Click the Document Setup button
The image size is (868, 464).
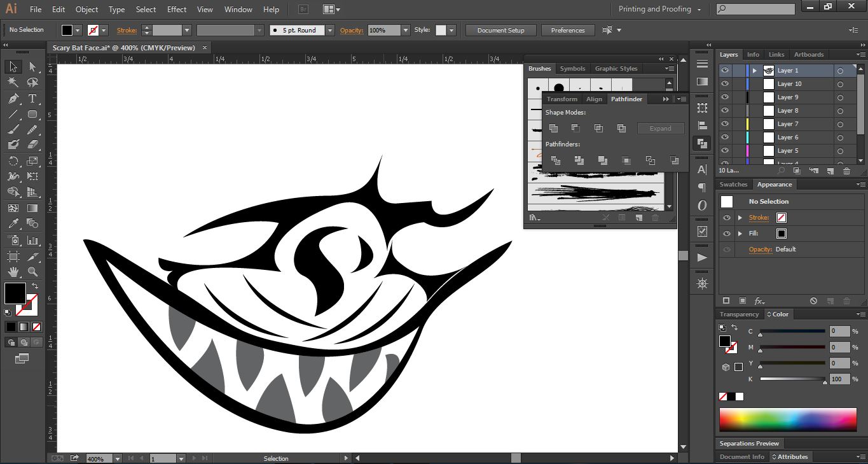pos(500,31)
